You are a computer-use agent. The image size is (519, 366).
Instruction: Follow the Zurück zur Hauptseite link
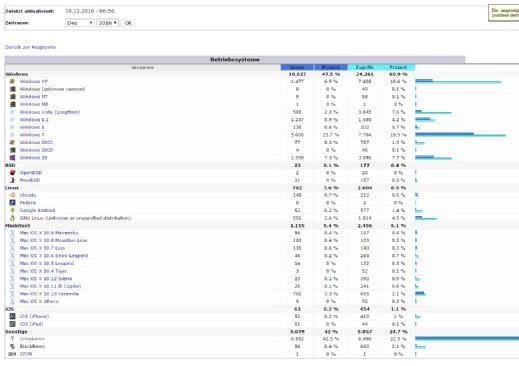pos(30,47)
